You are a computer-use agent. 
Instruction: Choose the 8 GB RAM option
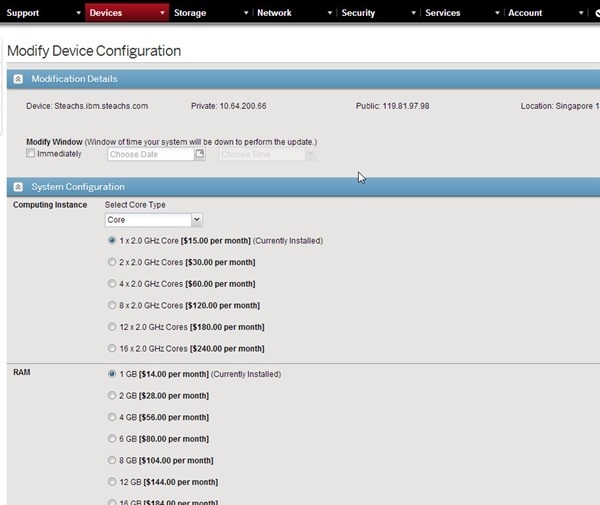[x=112, y=460]
